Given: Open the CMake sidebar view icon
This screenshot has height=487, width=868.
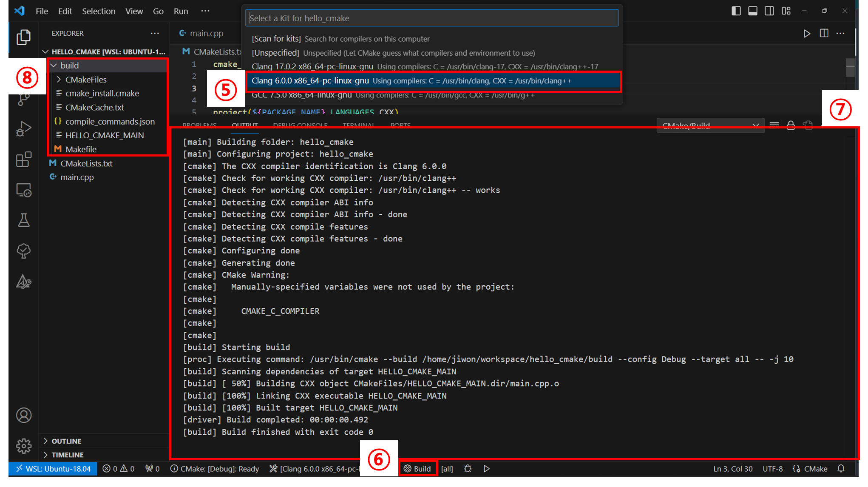Looking at the screenshot, I should 23,282.
